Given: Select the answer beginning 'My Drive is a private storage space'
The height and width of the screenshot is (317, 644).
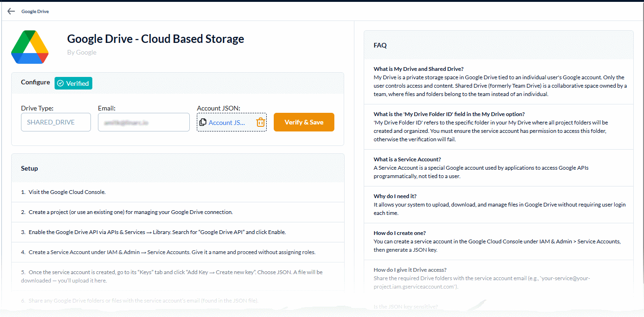Looking at the screenshot, I should [x=500, y=86].
